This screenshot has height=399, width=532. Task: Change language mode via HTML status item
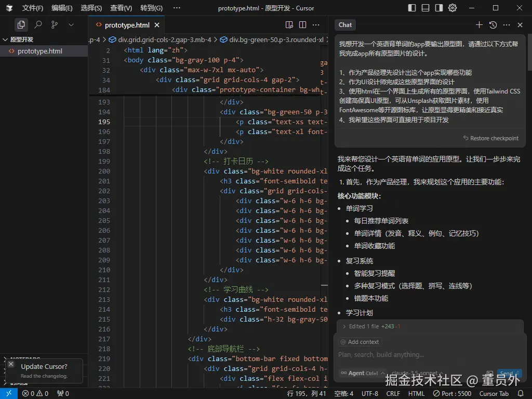416,394
